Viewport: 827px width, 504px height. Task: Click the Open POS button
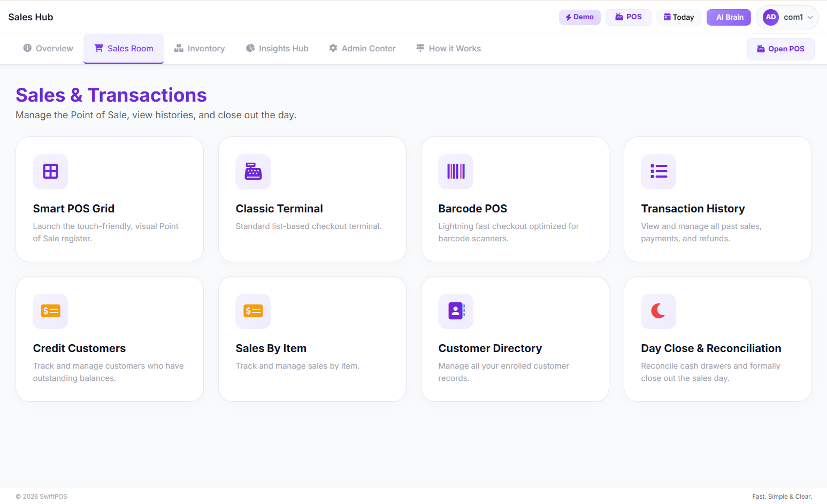click(x=781, y=49)
